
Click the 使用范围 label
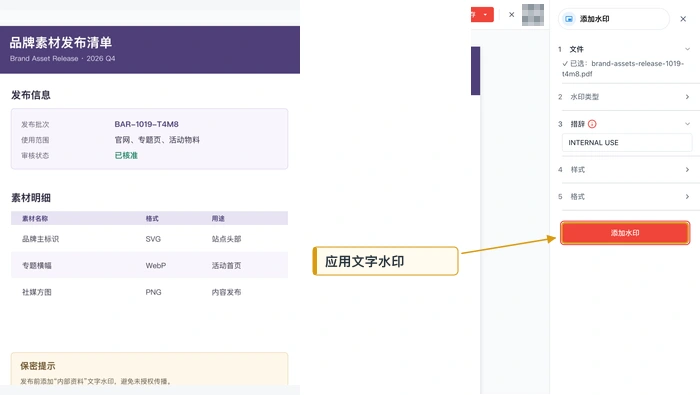(35, 140)
